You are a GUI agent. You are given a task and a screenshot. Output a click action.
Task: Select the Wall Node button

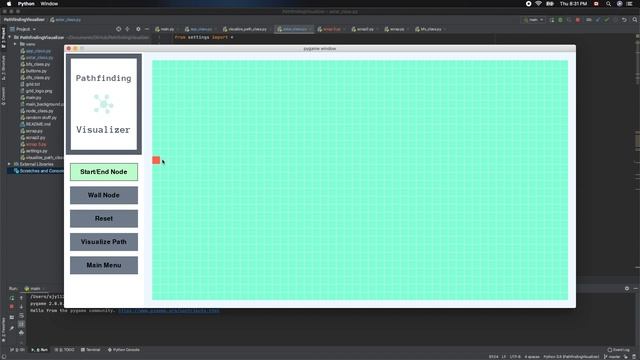(x=104, y=195)
